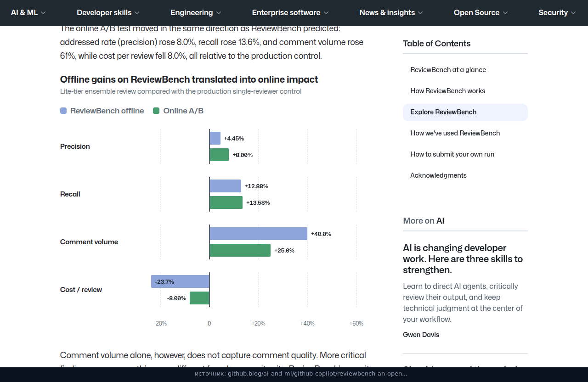Open the Developer skills dropdown menu
This screenshot has width=588, height=382.
coord(108,13)
